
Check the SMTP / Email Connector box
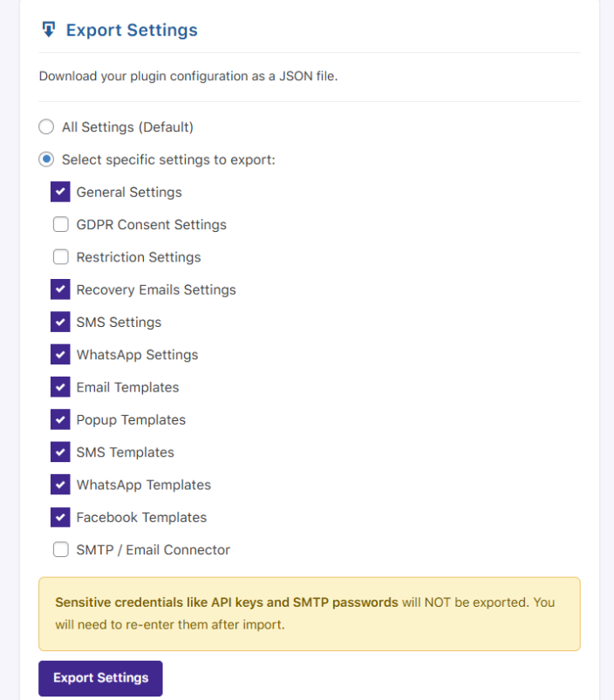point(60,550)
